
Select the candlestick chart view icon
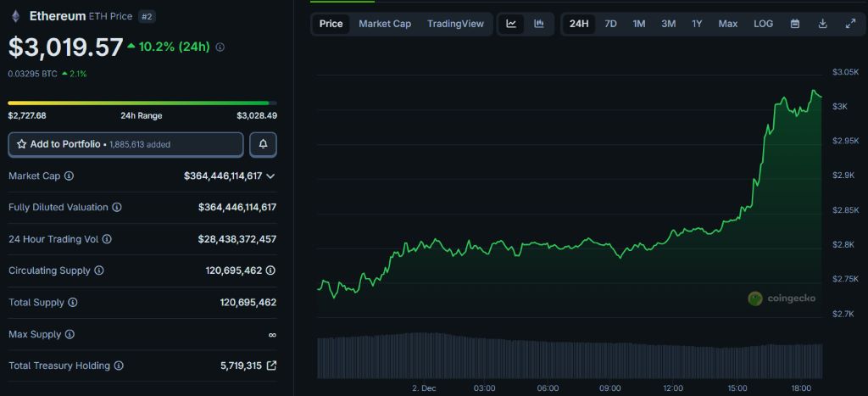539,24
